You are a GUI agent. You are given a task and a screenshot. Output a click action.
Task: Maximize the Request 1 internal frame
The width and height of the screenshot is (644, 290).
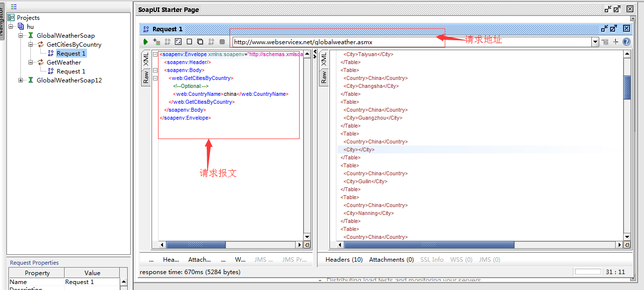click(x=614, y=29)
